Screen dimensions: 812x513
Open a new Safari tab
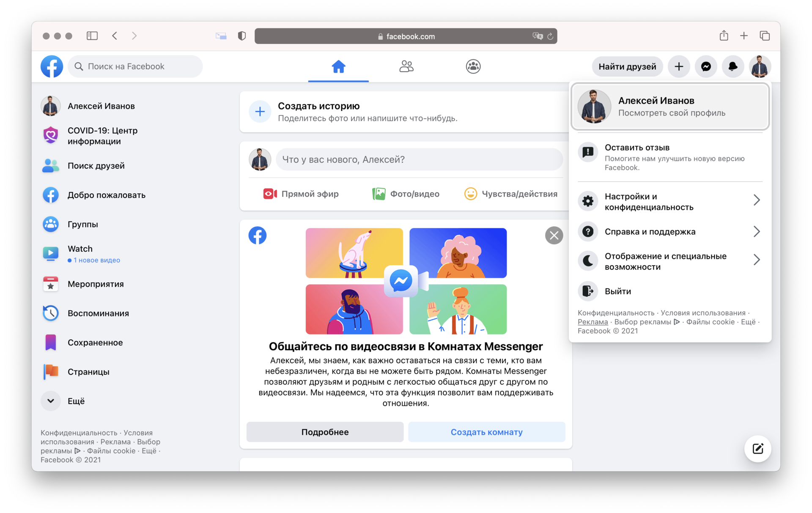744,36
